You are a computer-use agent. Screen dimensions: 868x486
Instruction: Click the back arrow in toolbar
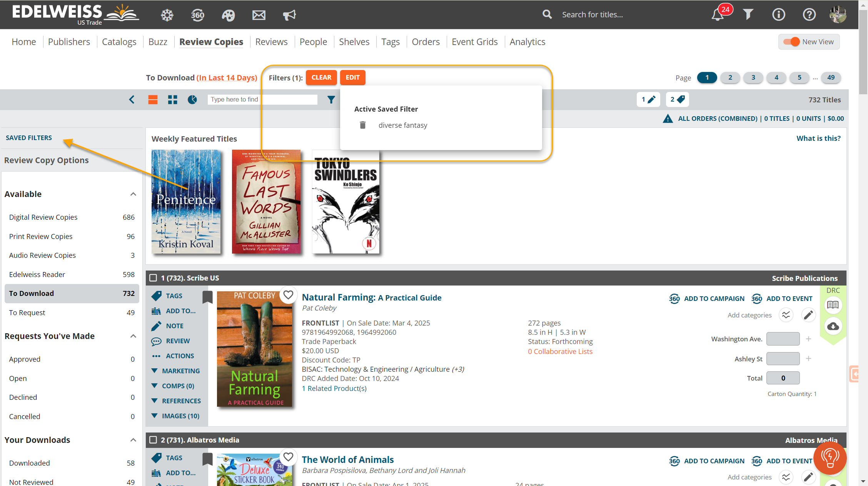pyautogui.click(x=132, y=100)
